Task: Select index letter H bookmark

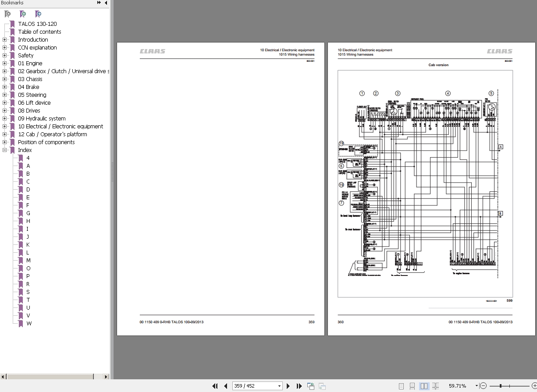Action: coord(28,221)
